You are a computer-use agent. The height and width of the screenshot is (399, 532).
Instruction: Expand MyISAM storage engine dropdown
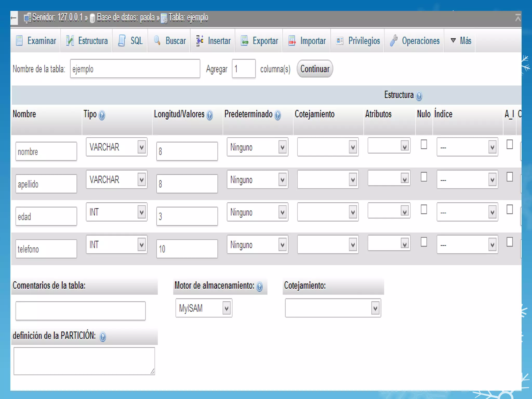[204, 308]
